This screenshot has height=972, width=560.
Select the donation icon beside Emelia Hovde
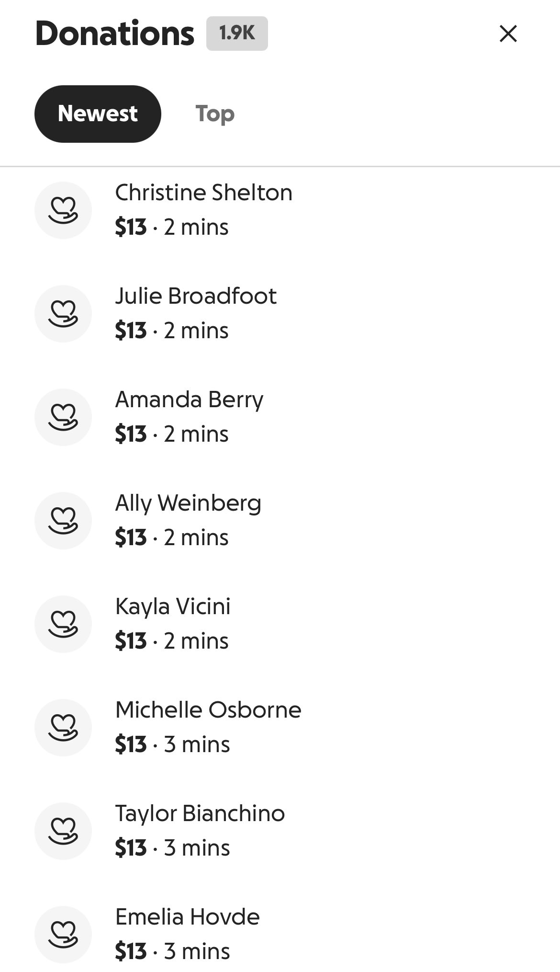pos(63,935)
